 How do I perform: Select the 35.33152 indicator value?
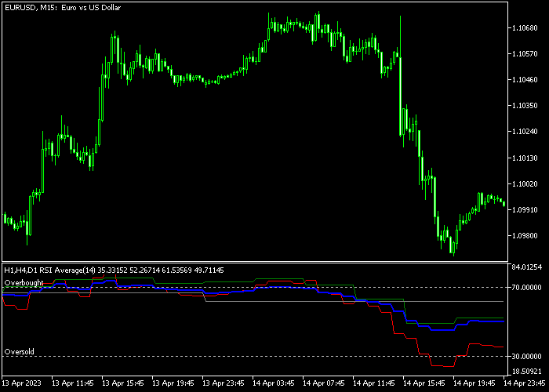click(112, 270)
